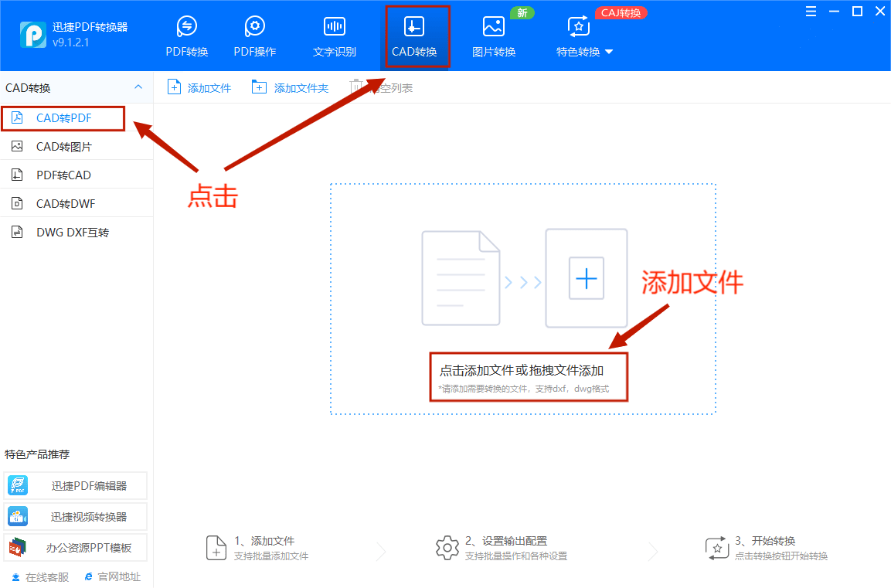Click the 办公资源PPT模板 icon
The height and width of the screenshot is (588, 891).
18,548
